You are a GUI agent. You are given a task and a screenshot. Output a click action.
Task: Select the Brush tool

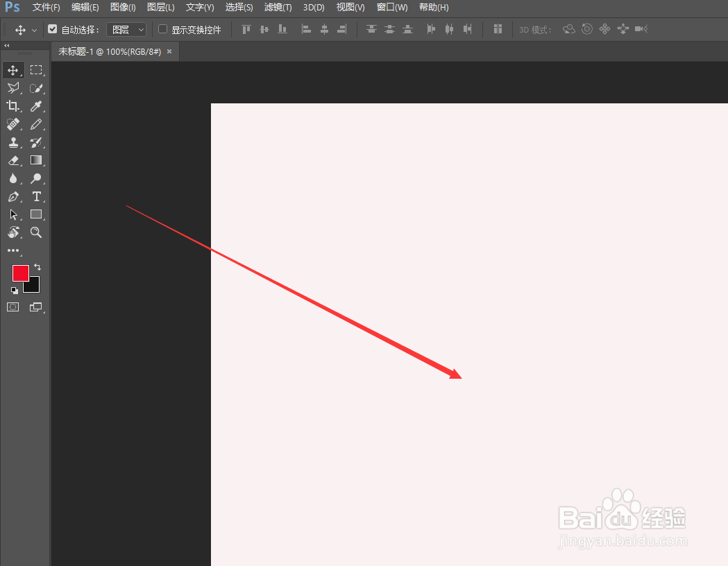36,124
